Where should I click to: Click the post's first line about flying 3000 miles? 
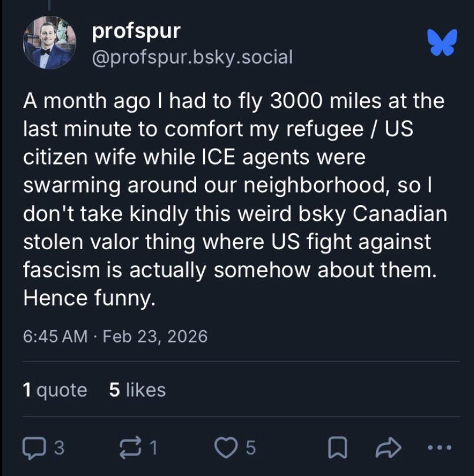pos(234,101)
